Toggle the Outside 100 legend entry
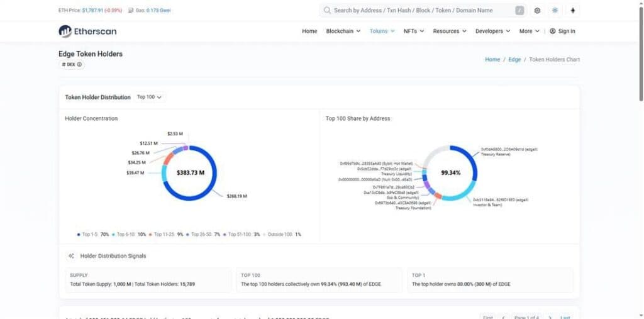 click(x=282, y=234)
